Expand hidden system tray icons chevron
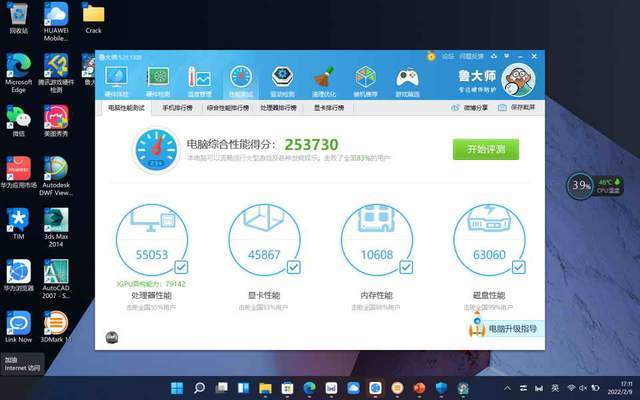 [507, 388]
